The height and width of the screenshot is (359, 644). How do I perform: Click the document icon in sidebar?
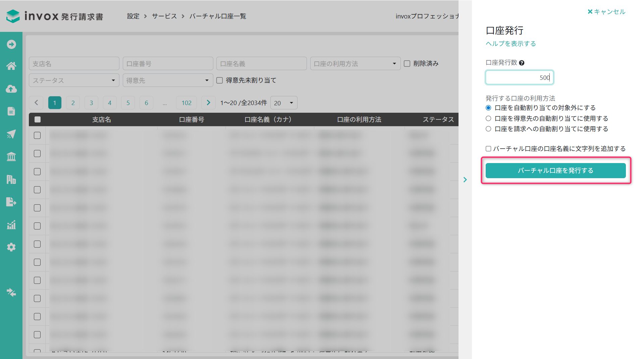[11, 111]
